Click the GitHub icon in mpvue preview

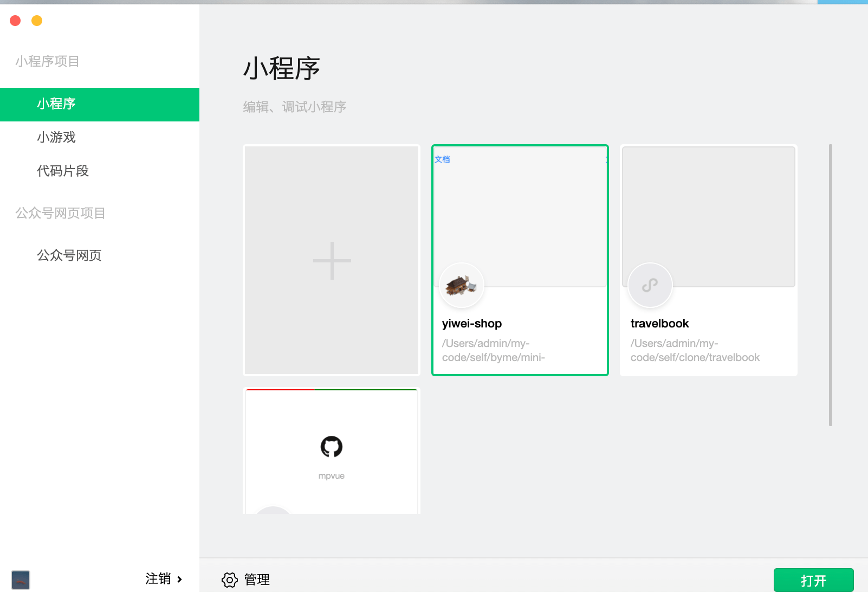(x=331, y=447)
